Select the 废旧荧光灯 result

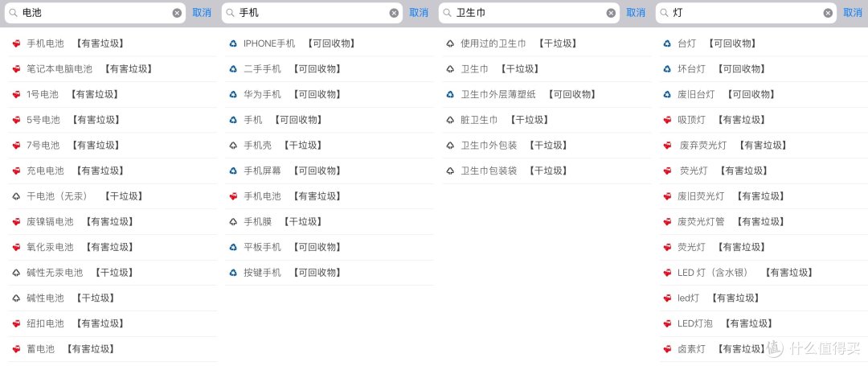[x=764, y=196]
